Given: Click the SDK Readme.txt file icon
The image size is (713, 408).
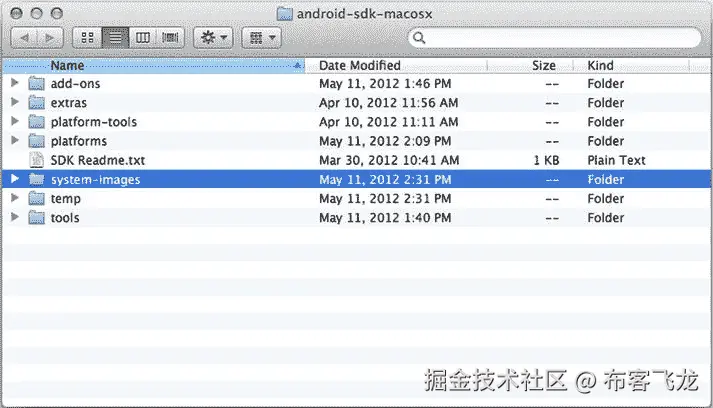Looking at the screenshot, I should tap(36, 160).
